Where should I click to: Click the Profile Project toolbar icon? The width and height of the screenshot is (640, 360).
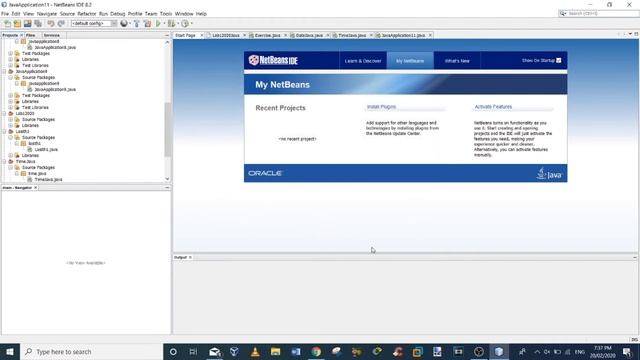(x=185, y=24)
